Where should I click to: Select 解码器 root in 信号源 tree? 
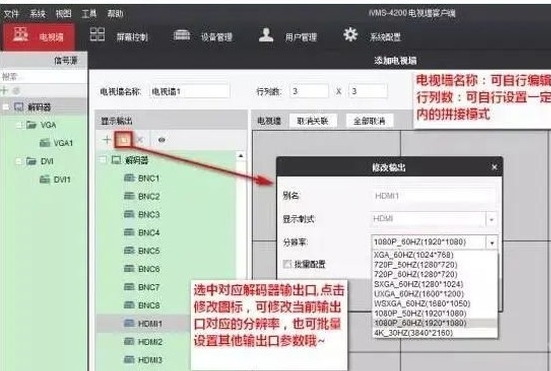tap(32, 106)
